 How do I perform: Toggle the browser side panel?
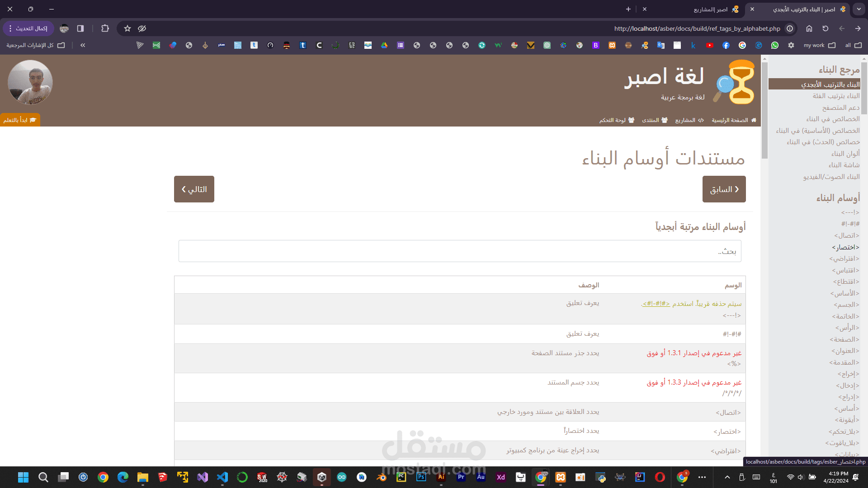click(x=80, y=28)
